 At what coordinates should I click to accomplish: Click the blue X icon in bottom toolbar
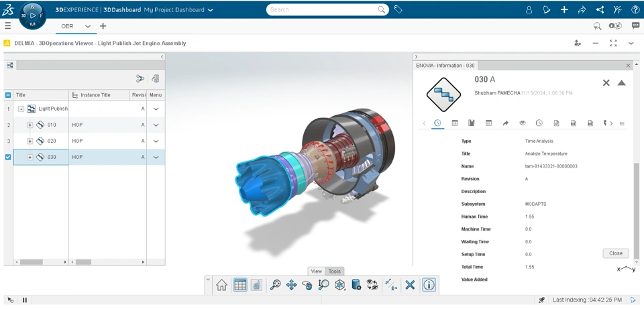tap(409, 285)
